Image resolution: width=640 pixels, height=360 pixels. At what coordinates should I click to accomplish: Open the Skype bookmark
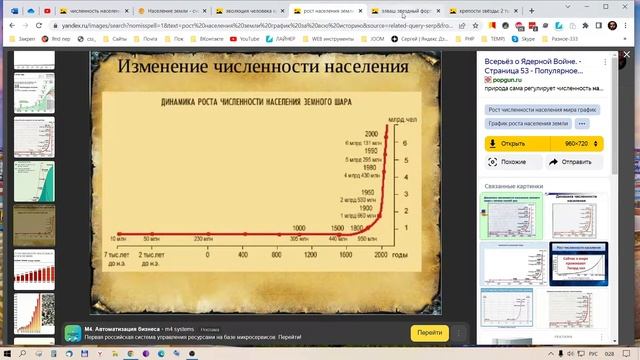(x=523, y=39)
